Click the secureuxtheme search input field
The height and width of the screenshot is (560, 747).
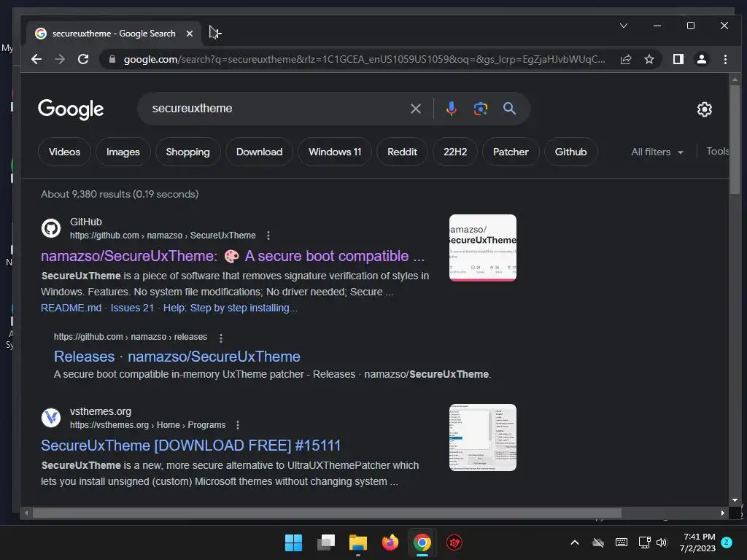pyautogui.click(x=276, y=109)
